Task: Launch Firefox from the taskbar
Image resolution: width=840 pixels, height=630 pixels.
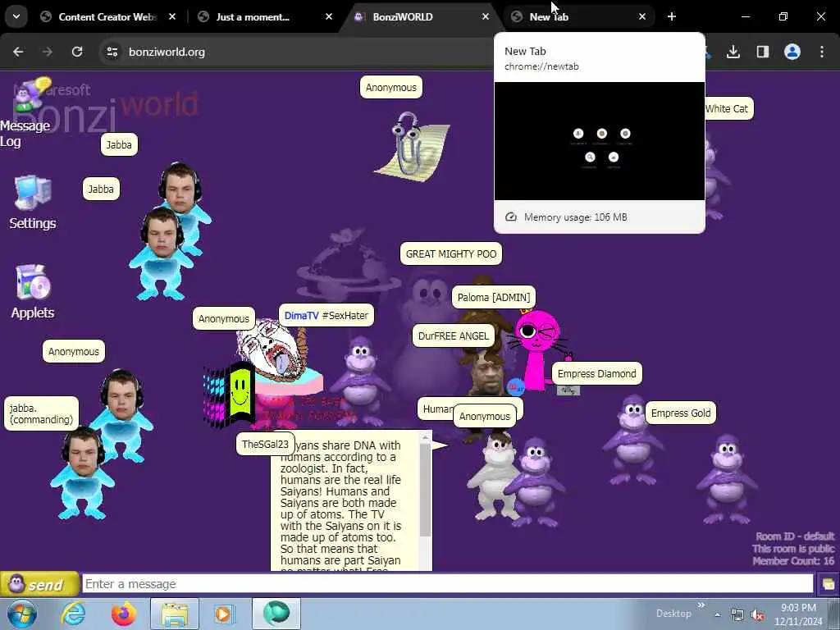Action: click(x=124, y=614)
